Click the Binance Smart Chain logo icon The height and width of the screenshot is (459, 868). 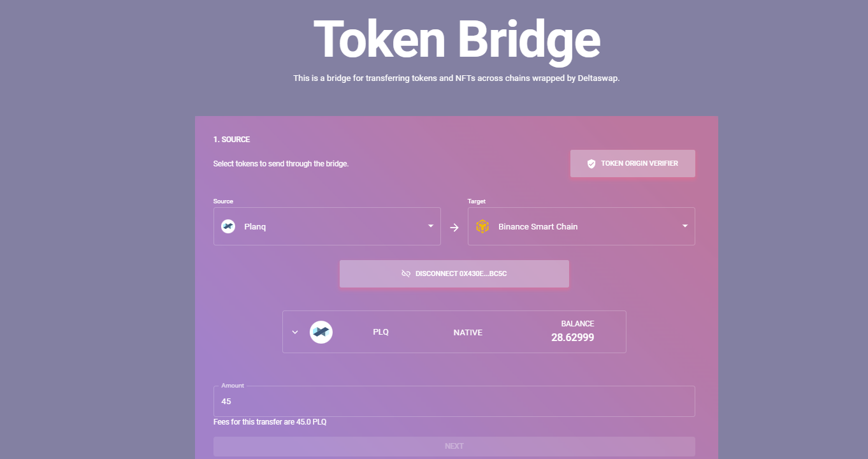coord(482,226)
